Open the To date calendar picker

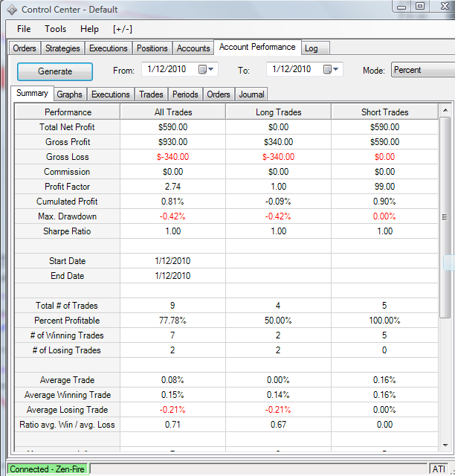[x=331, y=69]
